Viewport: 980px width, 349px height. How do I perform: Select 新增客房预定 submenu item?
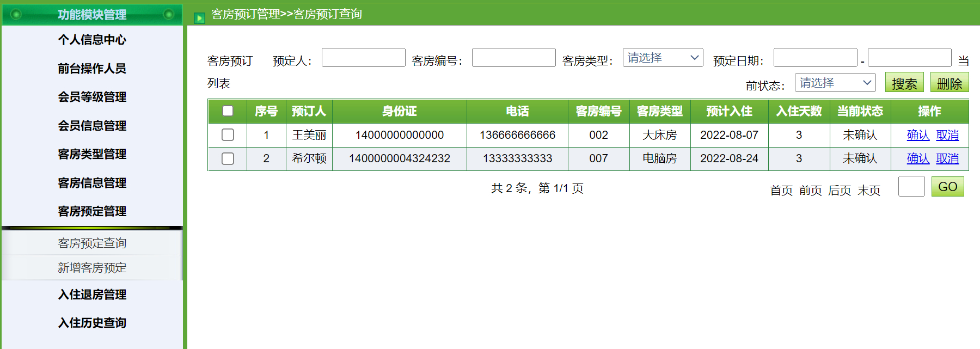click(92, 268)
